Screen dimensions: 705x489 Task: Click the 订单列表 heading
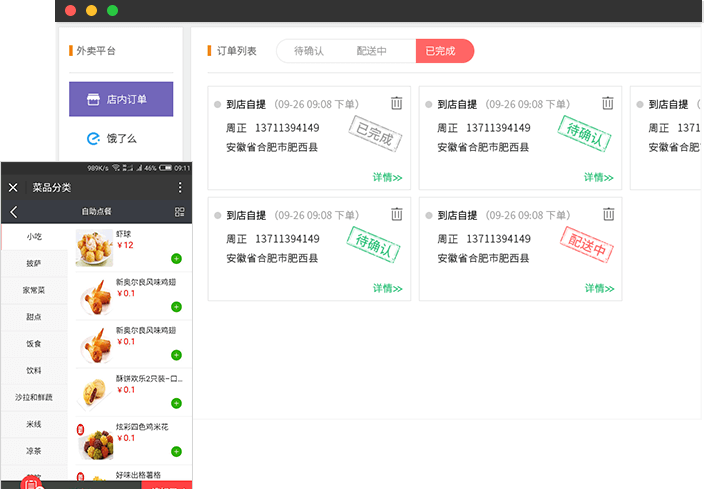tap(236, 51)
